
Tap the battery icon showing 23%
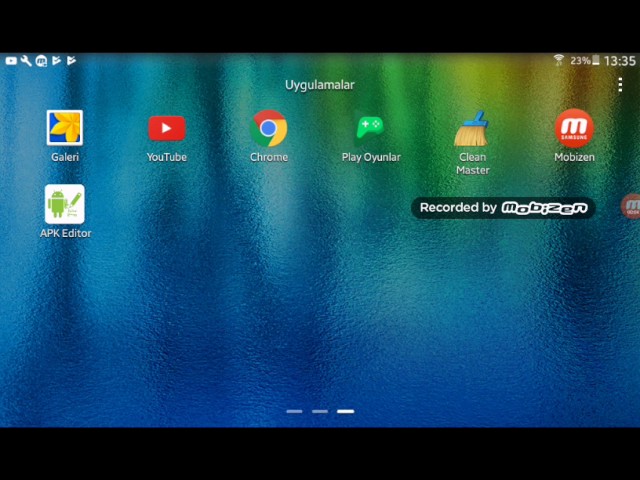point(596,60)
